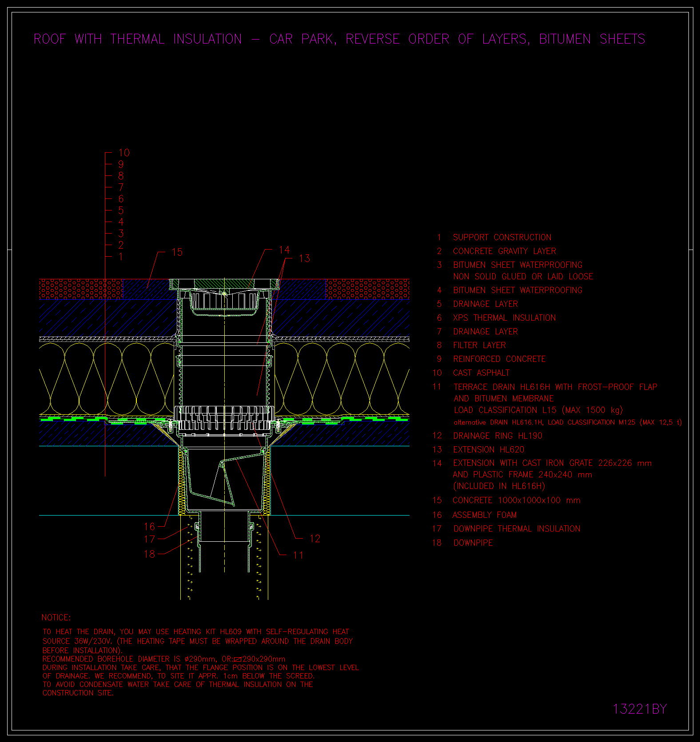
Task: Click the 'OF DRAINAGE. WE RECOMMEND' line
Action: click(x=179, y=676)
